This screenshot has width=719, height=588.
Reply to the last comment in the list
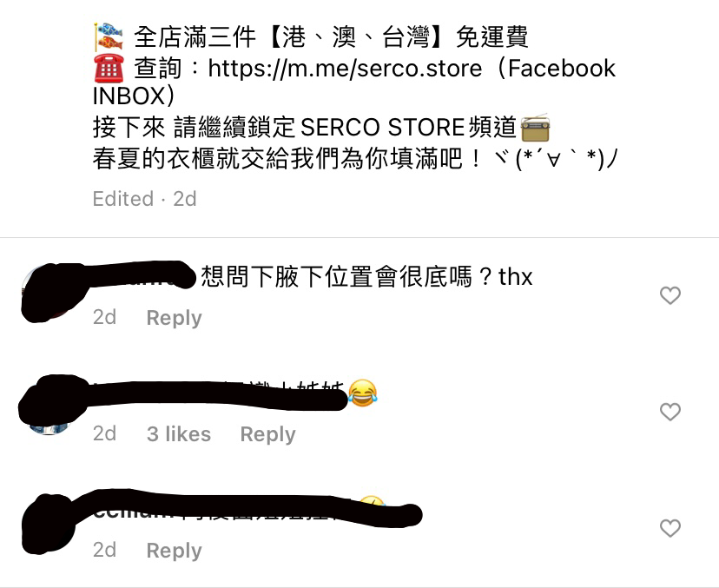coord(174,550)
